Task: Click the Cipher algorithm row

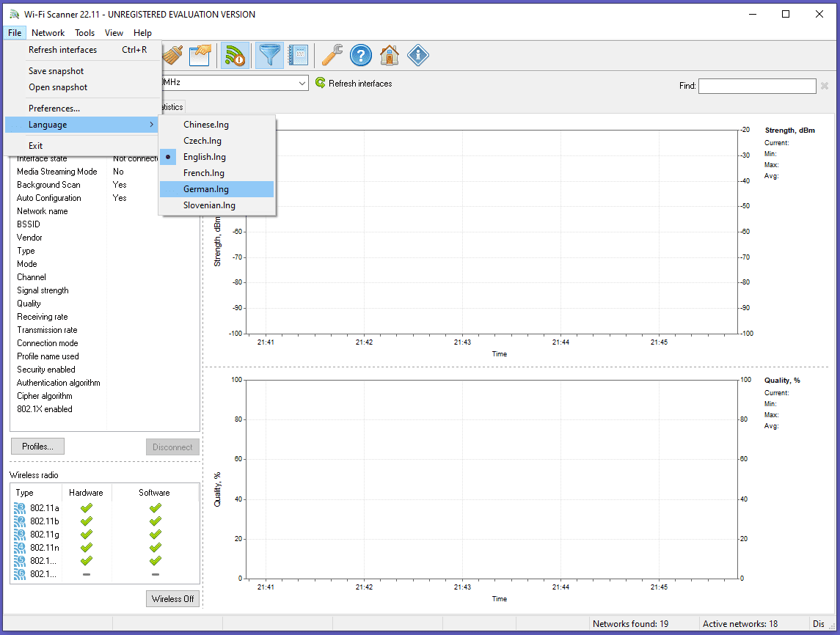Action: 105,396
